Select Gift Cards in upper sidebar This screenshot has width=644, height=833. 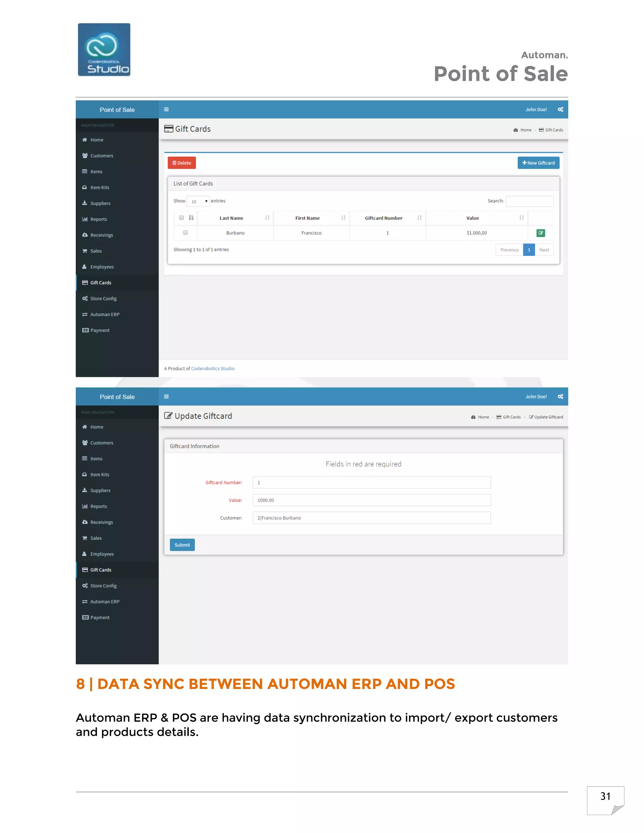pos(117,283)
